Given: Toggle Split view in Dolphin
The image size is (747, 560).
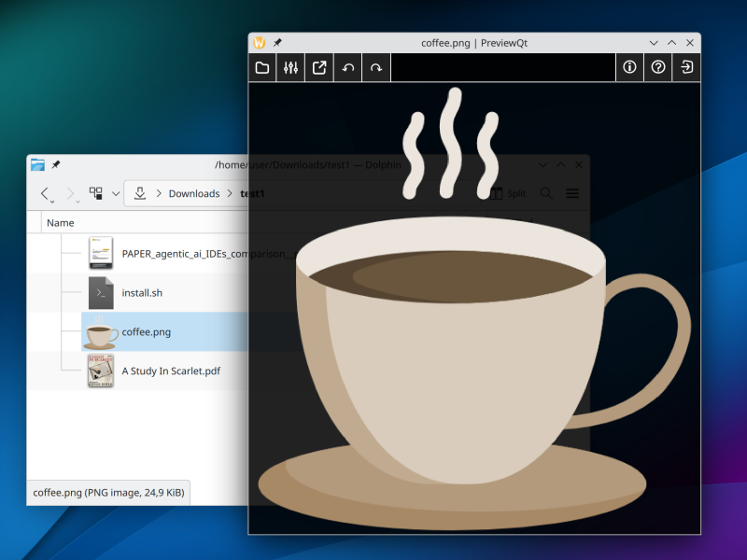Looking at the screenshot, I should (x=505, y=193).
